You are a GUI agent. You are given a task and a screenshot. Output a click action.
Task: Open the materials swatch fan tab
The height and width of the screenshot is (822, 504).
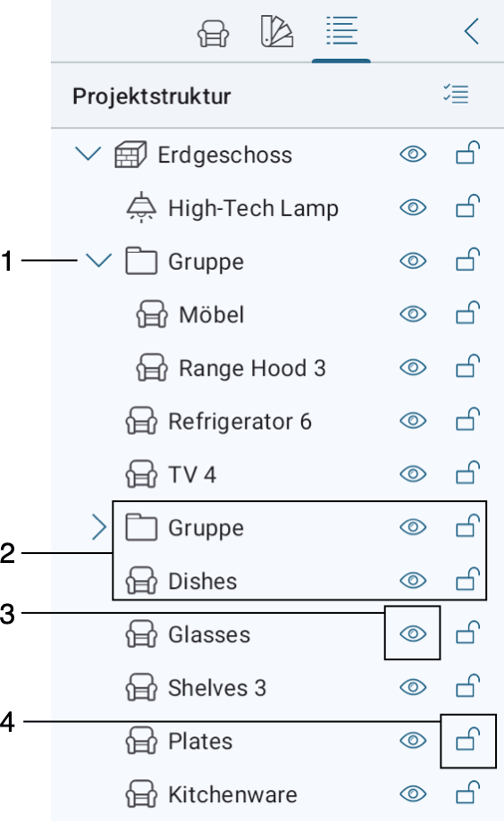click(x=277, y=31)
